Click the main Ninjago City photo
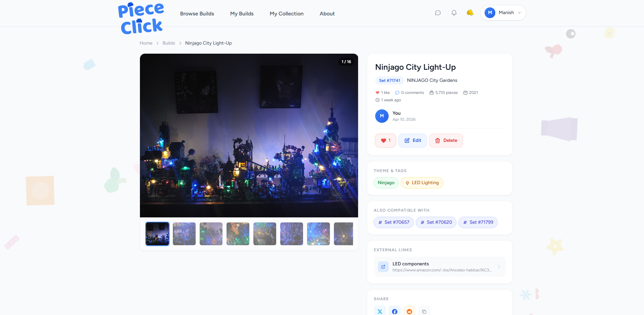 point(249,136)
